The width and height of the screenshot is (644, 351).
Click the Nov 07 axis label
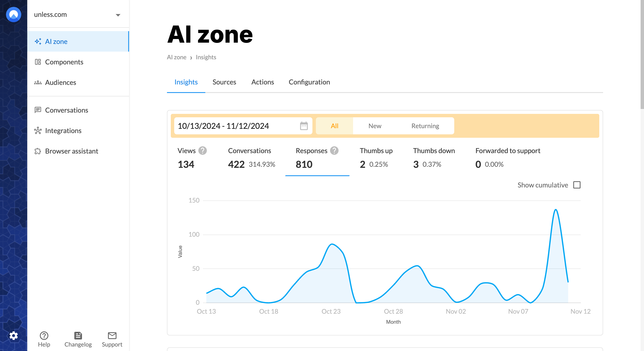pos(518,311)
